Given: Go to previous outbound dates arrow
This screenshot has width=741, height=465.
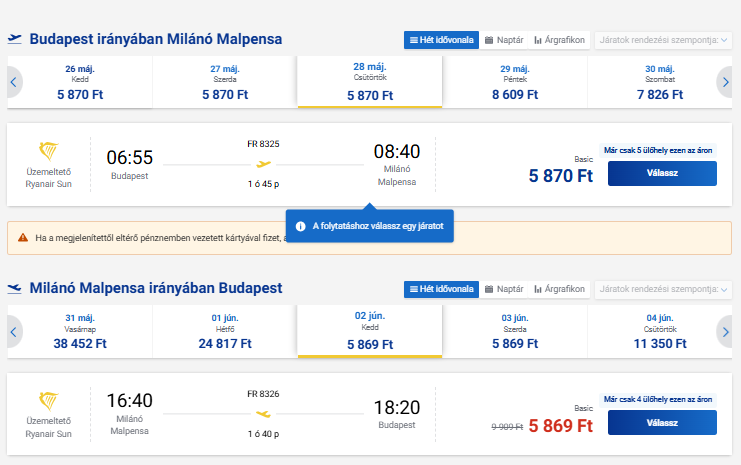Looking at the screenshot, I should pos(14,82).
